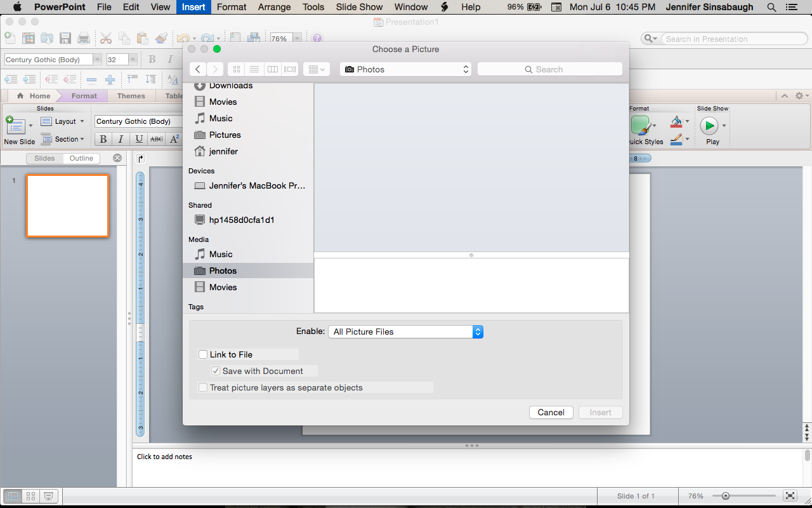Click the dialog Search field
The image size is (812, 508).
click(550, 69)
